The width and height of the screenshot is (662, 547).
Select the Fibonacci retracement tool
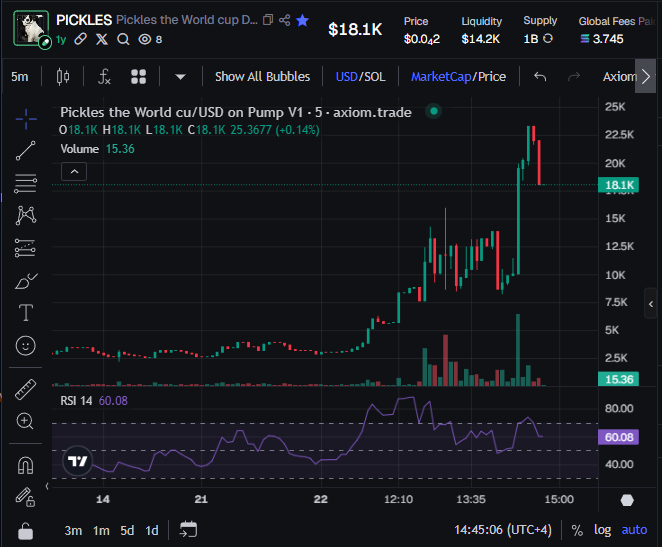(26, 183)
